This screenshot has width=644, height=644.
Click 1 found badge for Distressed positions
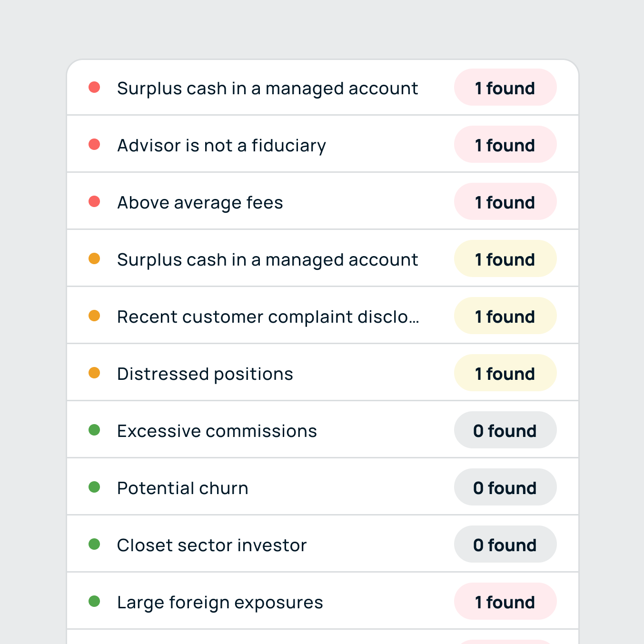click(x=505, y=373)
